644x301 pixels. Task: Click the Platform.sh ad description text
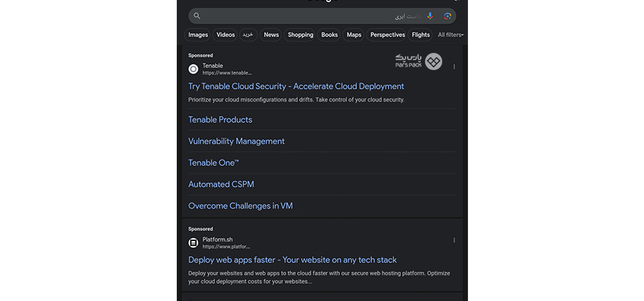click(319, 277)
